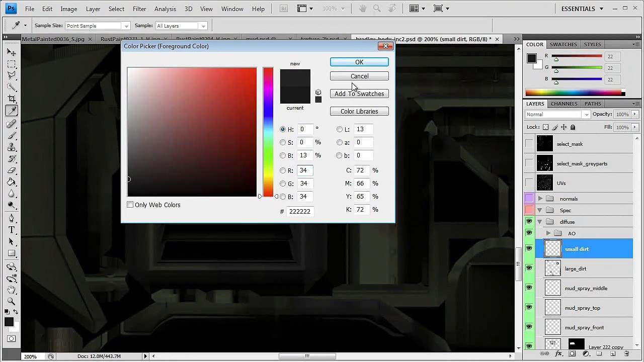Show the select_mask layer
The height and width of the screenshot is (362, 644).
[529, 144]
